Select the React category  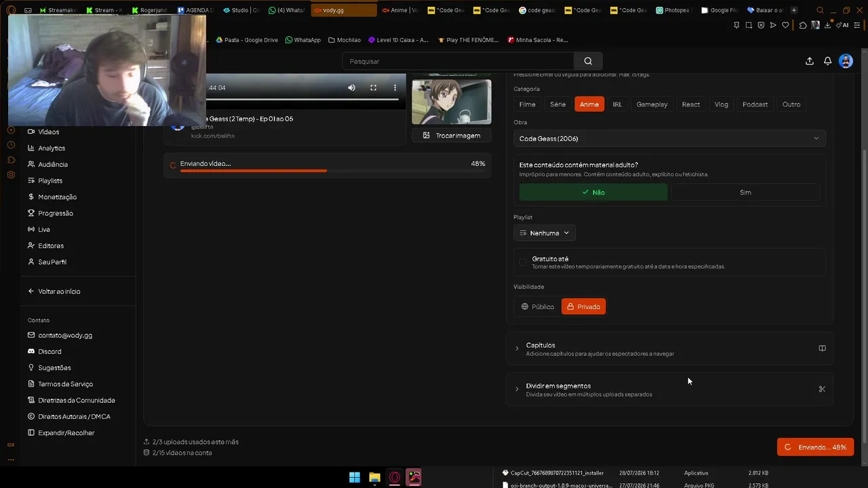click(x=691, y=104)
